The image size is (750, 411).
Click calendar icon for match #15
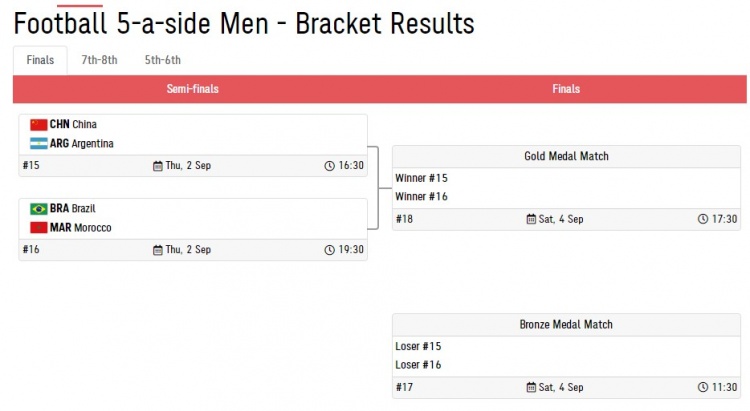pos(158,166)
